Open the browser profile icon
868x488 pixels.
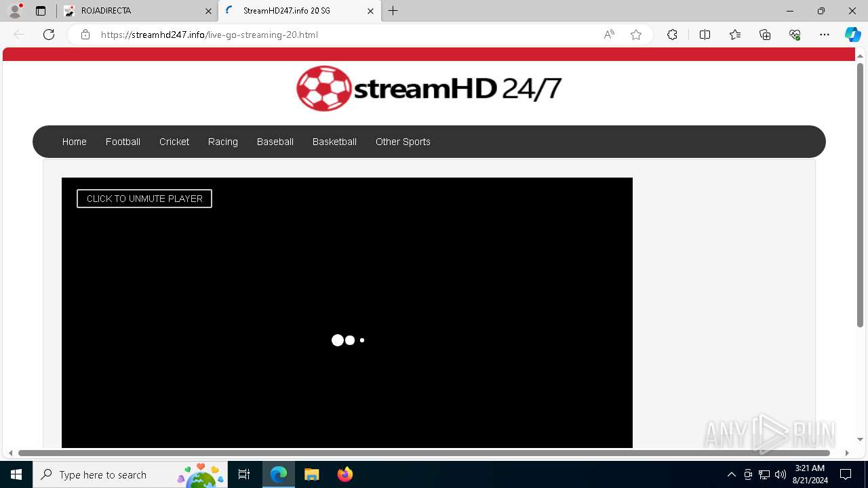tap(15, 11)
